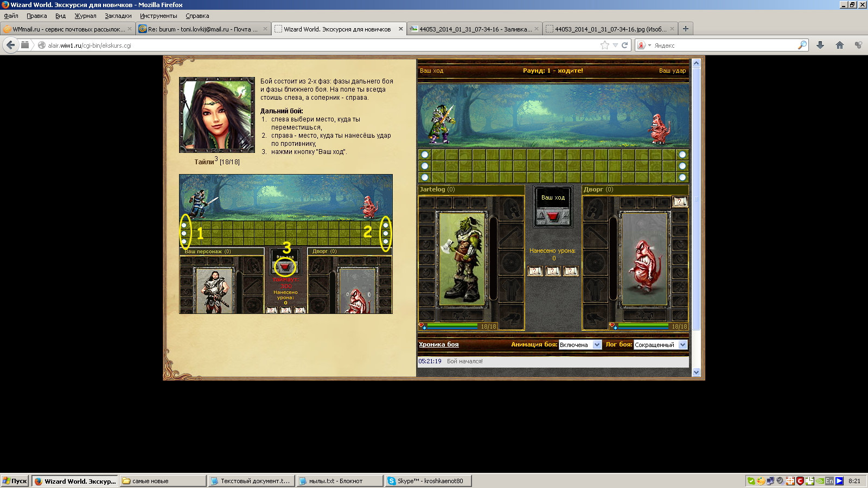Open Skype kroshkaenot80 taskbar item

pyautogui.click(x=428, y=481)
